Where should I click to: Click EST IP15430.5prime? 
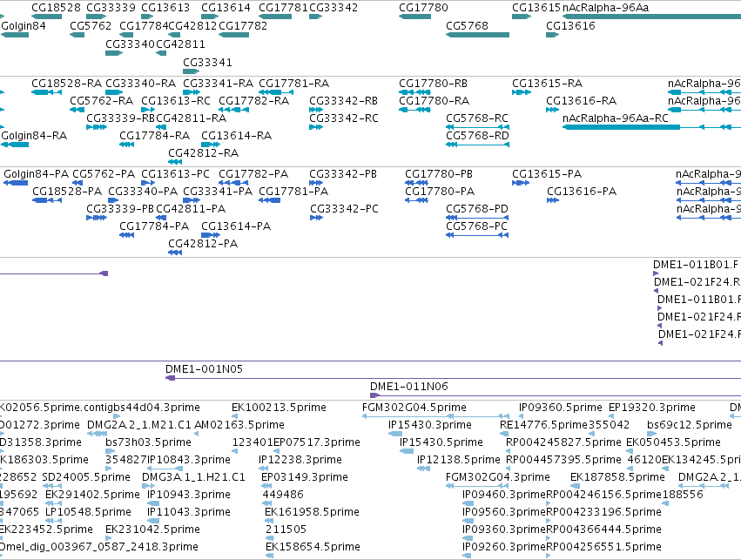(x=407, y=451)
